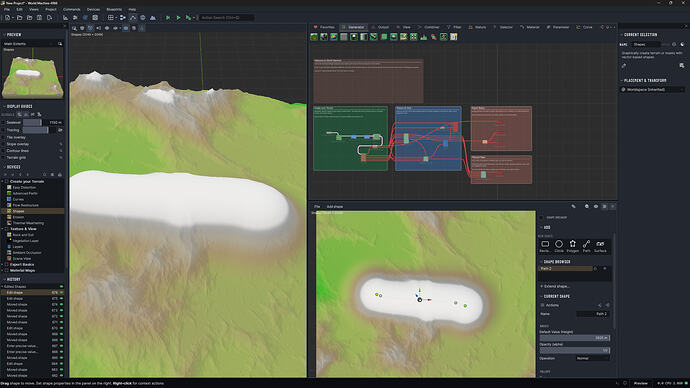Screen dimensions: 690x388
Task: Toggle the Sealevel checkbox
Action: click(4, 122)
